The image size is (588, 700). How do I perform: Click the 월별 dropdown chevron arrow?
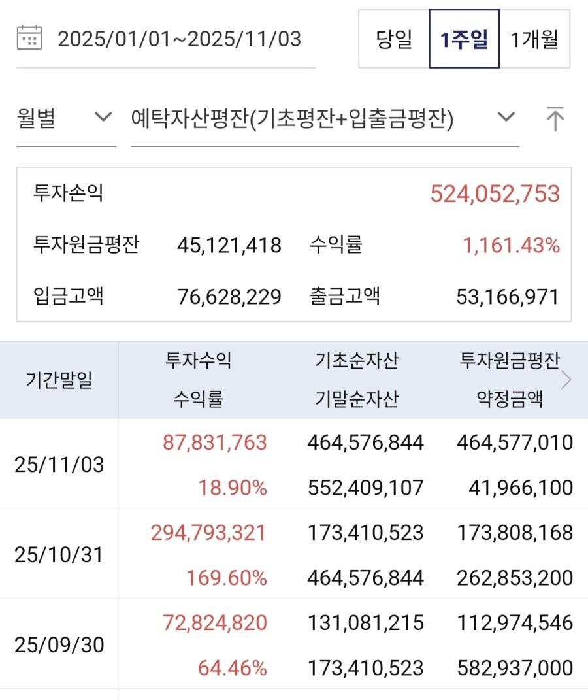(103, 118)
